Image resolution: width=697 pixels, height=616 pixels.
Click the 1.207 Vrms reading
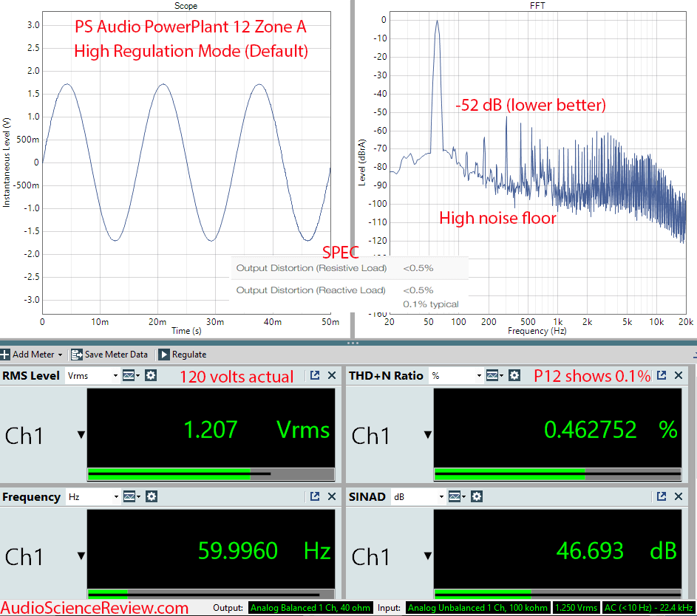[x=257, y=430]
